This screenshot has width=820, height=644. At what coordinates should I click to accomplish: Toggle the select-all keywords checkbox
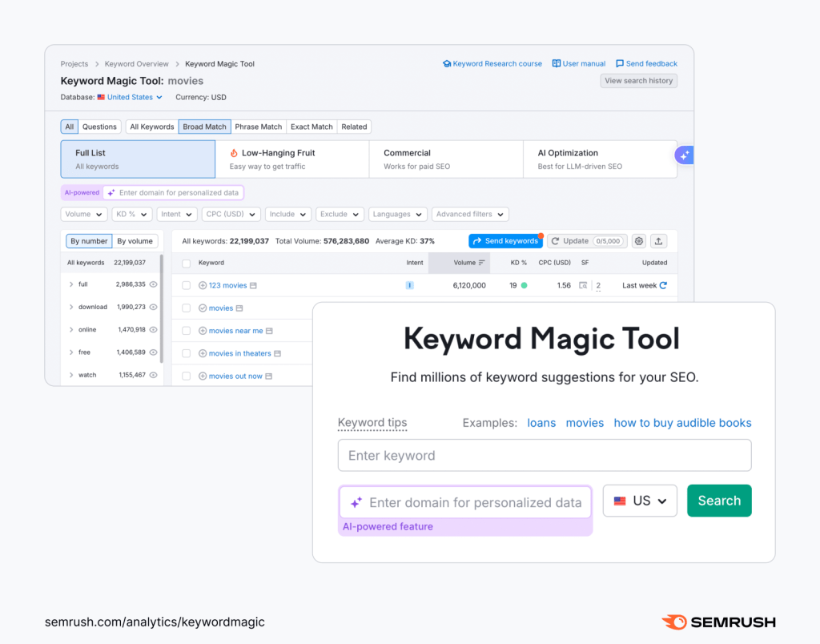187,263
